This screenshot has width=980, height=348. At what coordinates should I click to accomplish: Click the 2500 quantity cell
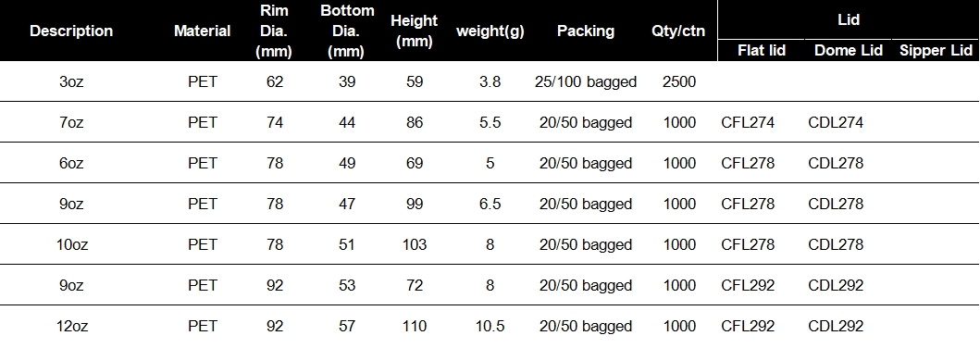point(678,81)
